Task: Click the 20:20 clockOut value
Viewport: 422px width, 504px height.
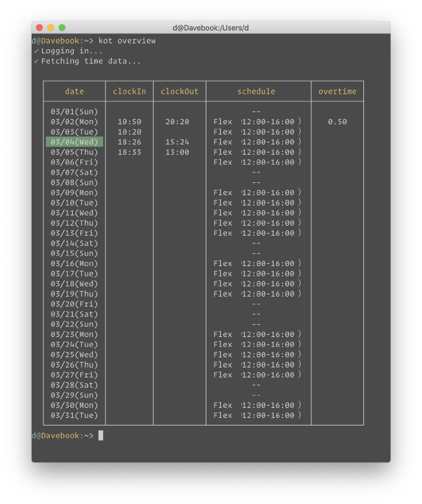Action: click(177, 122)
